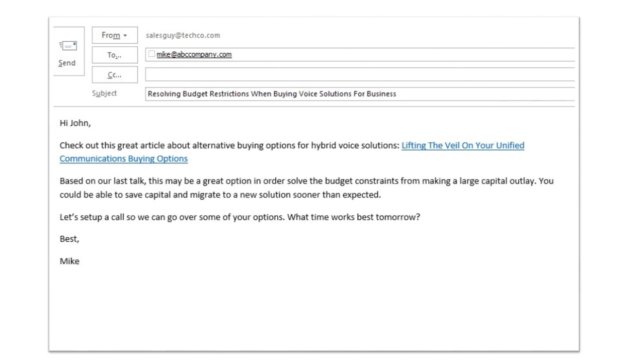The width and height of the screenshot is (644, 362).
Task: Open the To... address book button
Action: coord(115,55)
